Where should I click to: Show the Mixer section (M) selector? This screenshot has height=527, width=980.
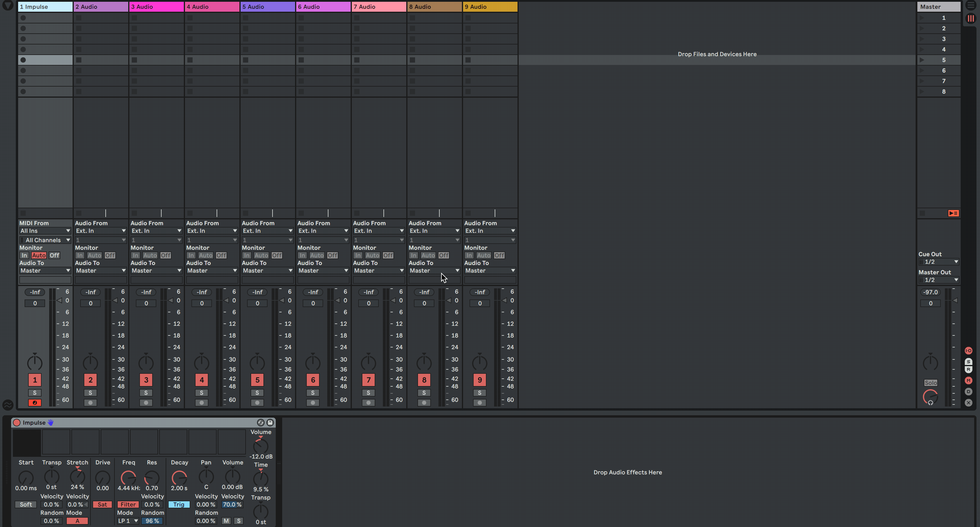click(968, 380)
